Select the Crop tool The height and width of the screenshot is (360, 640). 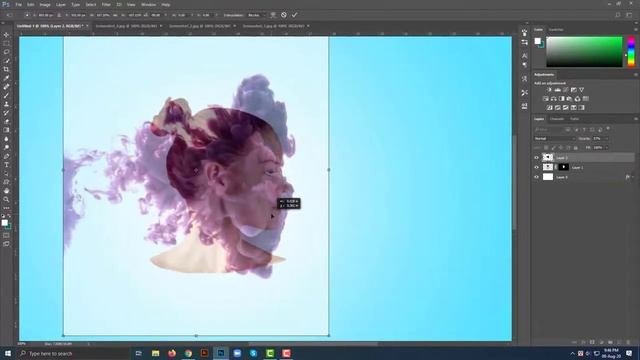coord(6,69)
